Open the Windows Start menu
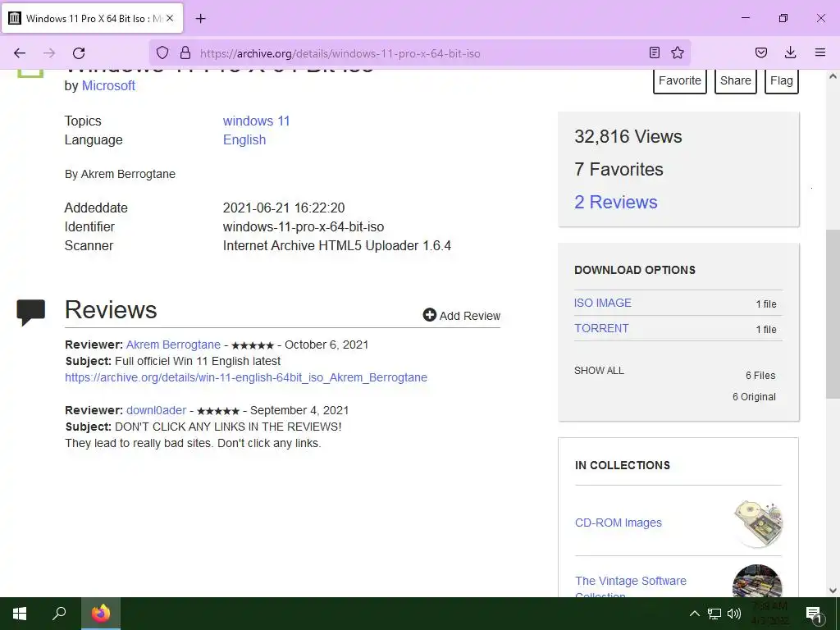840x630 pixels. pos(20,614)
